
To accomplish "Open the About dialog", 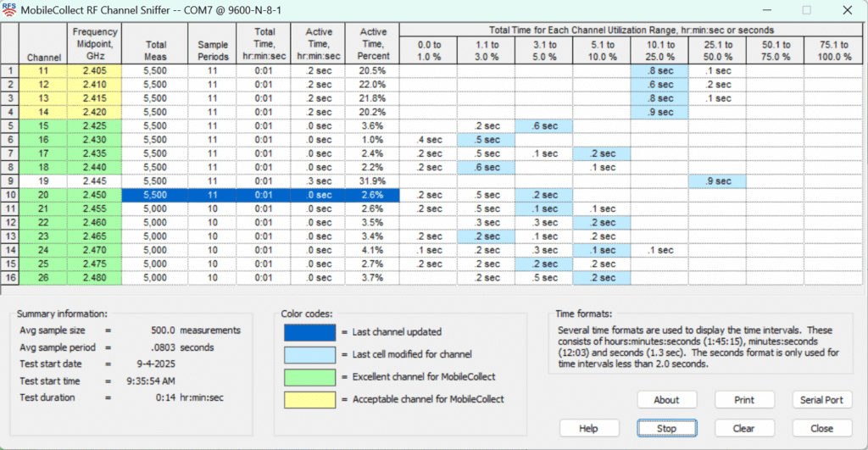I will click(666, 400).
